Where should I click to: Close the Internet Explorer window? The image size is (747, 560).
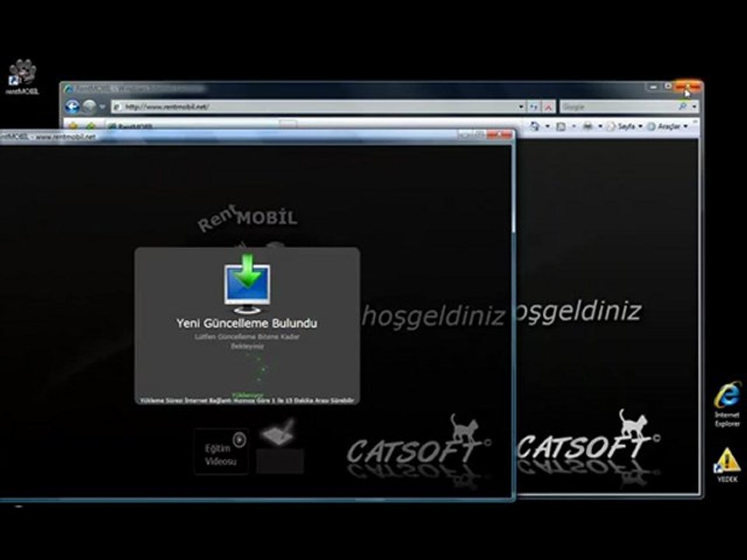point(688,86)
